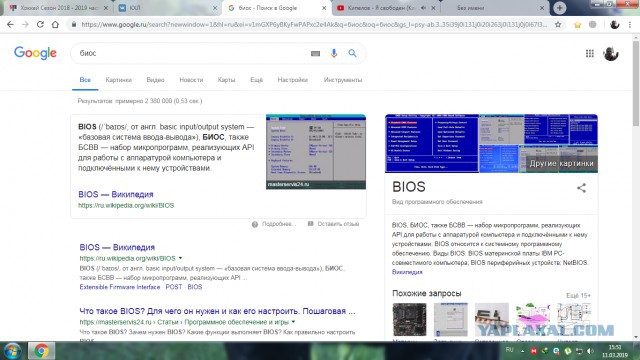The height and width of the screenshot is (360, 640).
Task: Show hidden tray icons arrow
Action: (522, 351)
